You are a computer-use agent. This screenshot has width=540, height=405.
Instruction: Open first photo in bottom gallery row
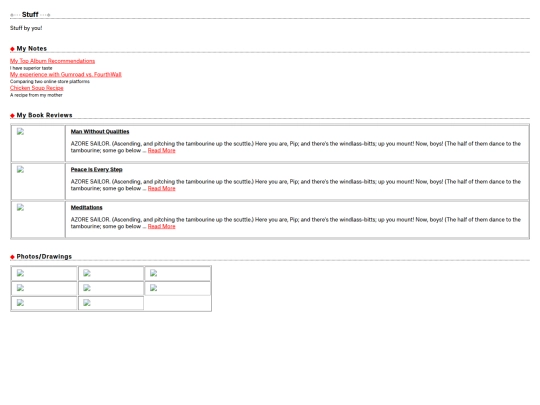20,303
